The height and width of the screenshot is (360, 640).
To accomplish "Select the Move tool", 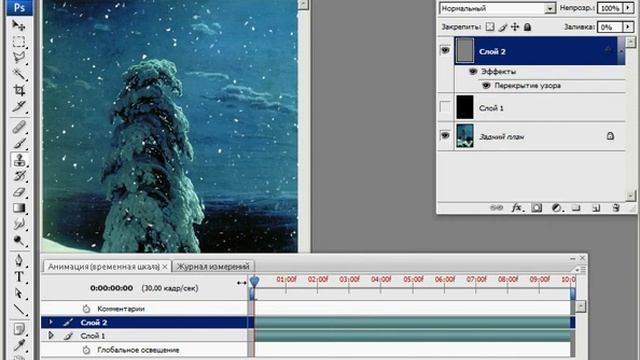I will pyautogui.click(x=19, y=26).
